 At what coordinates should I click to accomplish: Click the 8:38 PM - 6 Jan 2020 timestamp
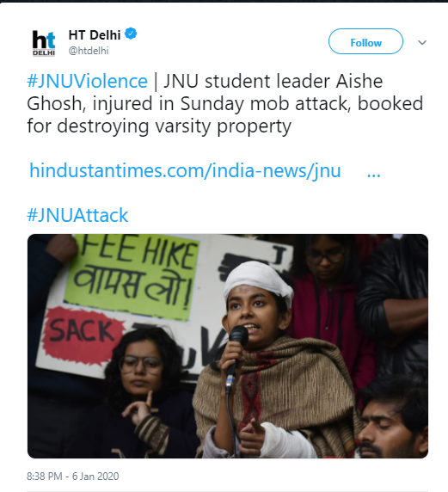coord(73,477)
